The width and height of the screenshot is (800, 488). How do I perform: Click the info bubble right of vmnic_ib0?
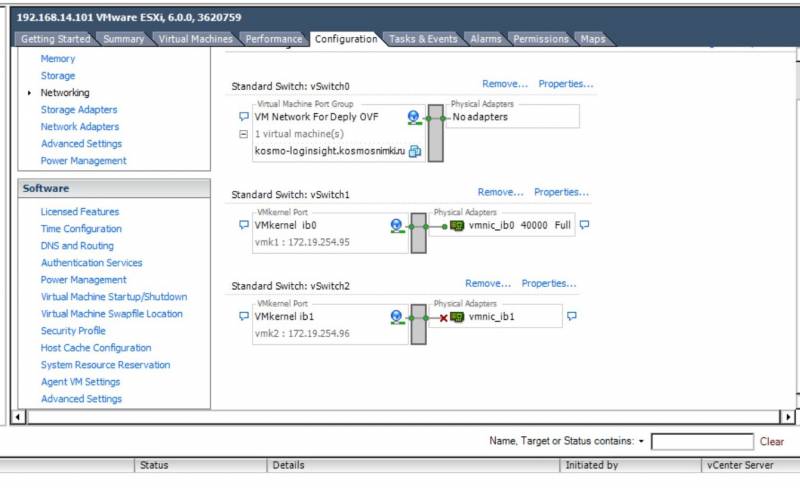(x=584, y=225)
